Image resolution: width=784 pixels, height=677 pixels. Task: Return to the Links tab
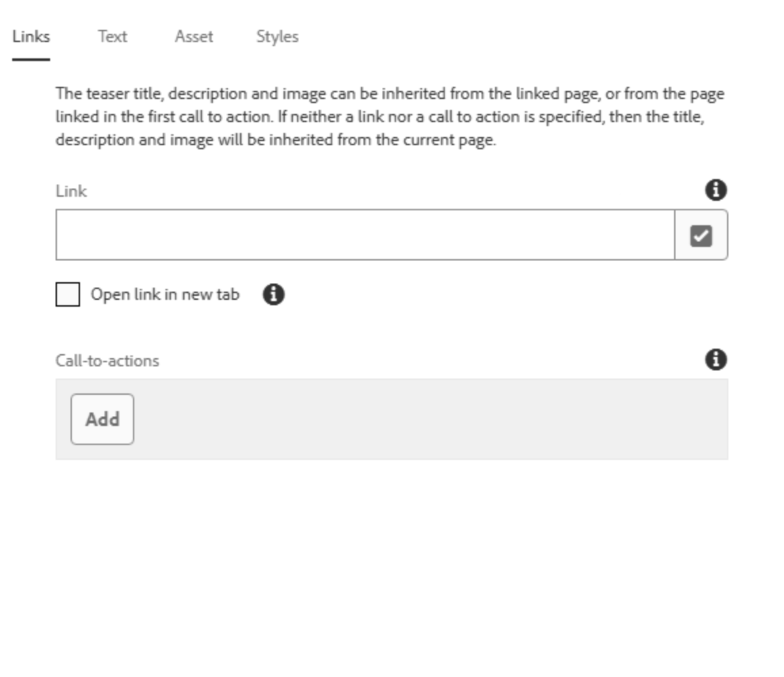pyautogui.click(x=29, y=37)
